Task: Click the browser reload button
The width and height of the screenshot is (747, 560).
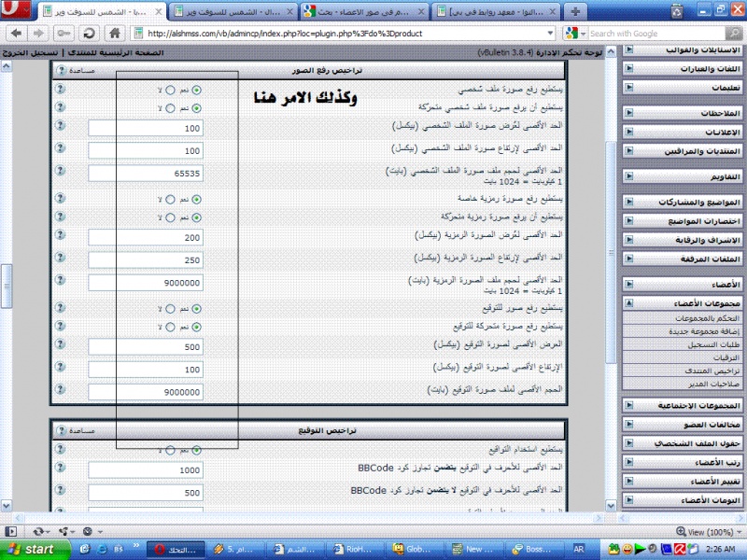Action: (91, 33)
